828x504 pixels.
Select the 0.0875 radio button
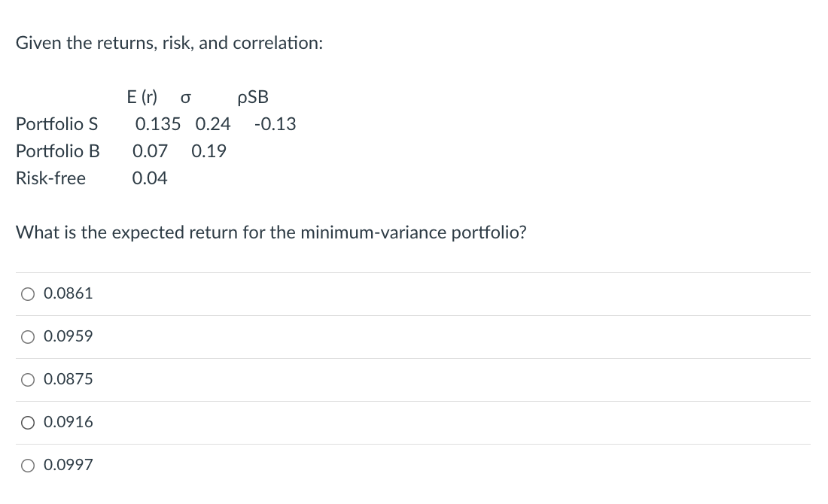(28, 380)
